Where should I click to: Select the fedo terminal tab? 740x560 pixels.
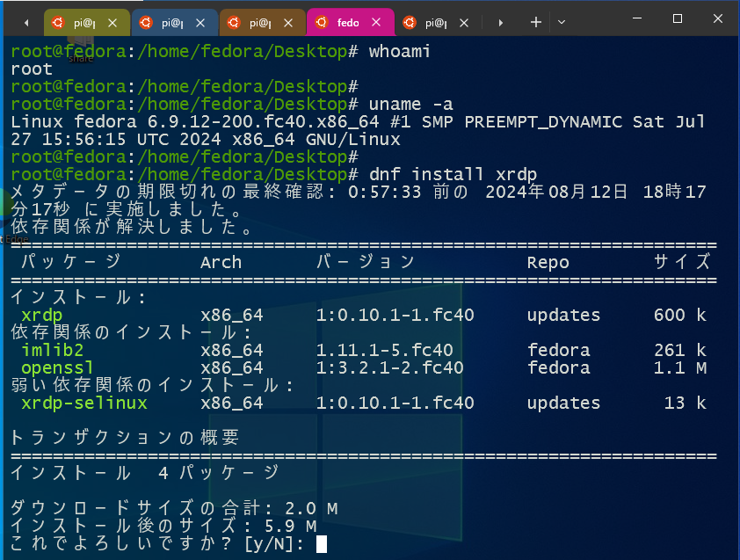(x=345, y=23)
